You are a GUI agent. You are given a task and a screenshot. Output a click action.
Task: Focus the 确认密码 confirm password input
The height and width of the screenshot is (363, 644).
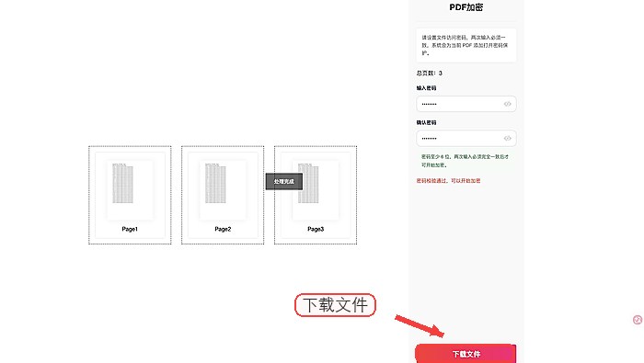(466, 139)
